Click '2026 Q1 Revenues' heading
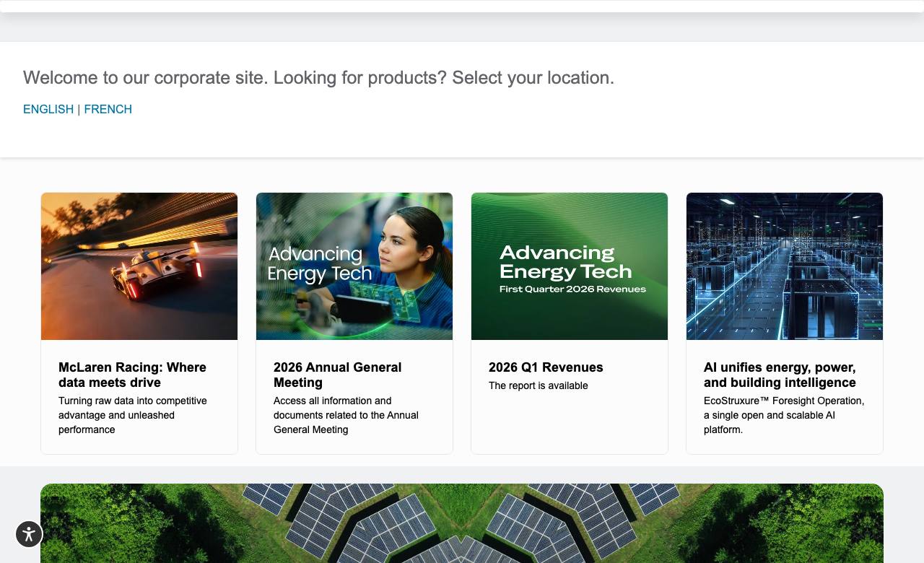 pos(546,367)
